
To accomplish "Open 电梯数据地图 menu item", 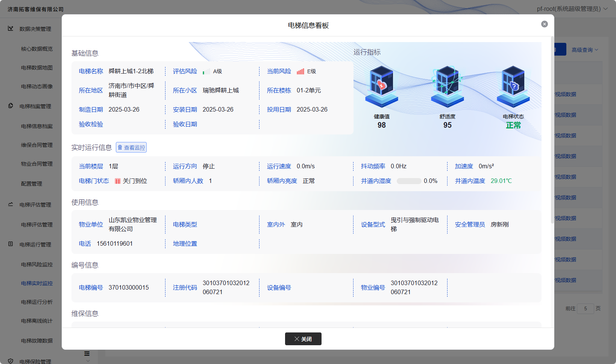I will (x=37, y=68).
